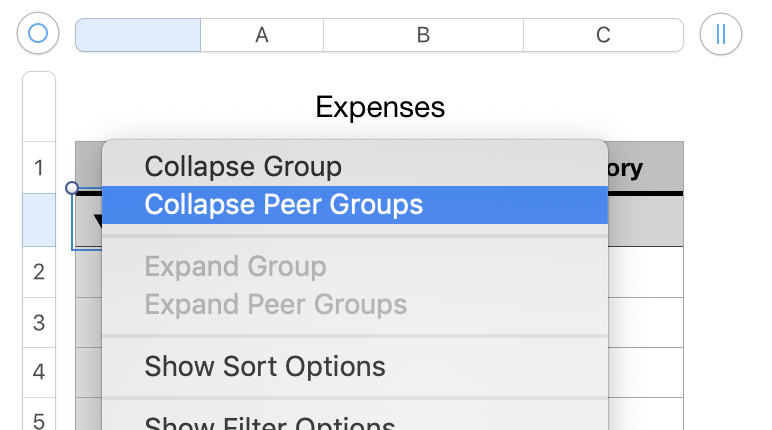This screenshot has height=430, width=772.
Task: Select row 3 header
Action: [39, 322]
